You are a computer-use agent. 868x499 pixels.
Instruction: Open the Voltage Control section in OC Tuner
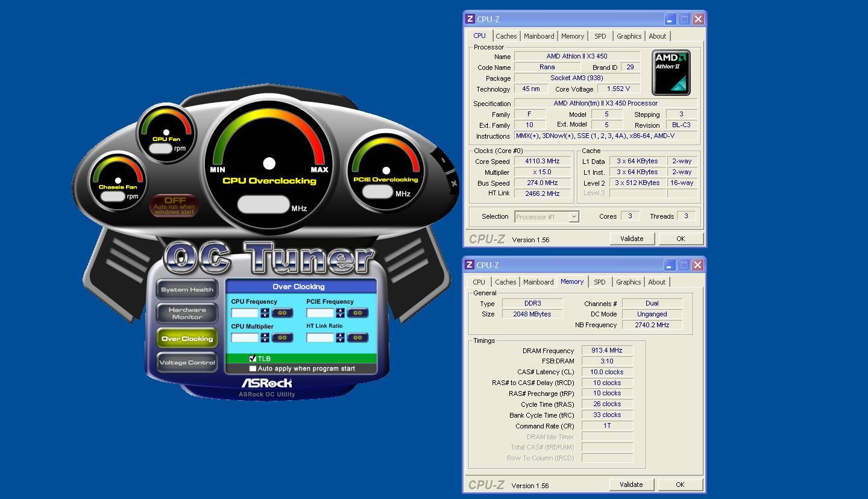[187, 363]
